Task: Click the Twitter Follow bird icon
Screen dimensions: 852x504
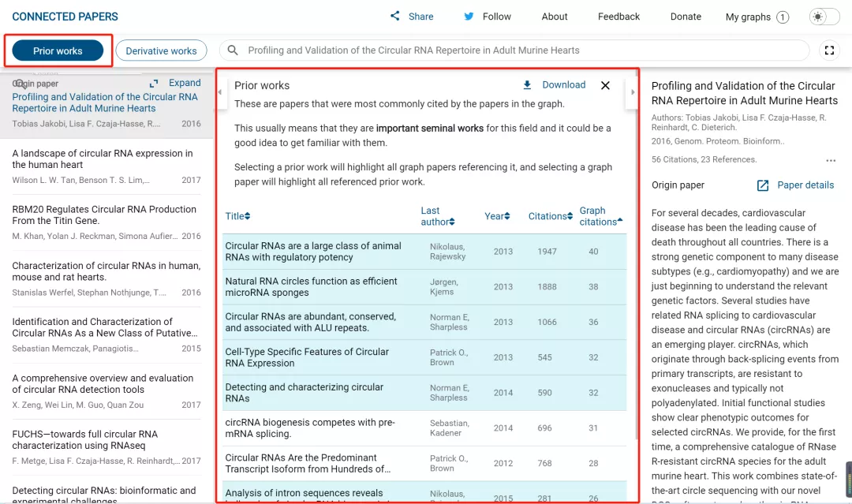Action: 469,17
